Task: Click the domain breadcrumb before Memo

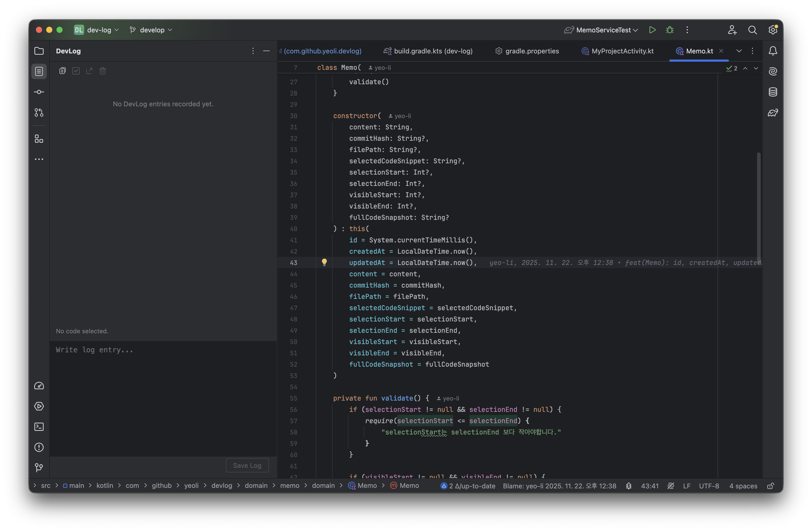Action: (323, 486)
